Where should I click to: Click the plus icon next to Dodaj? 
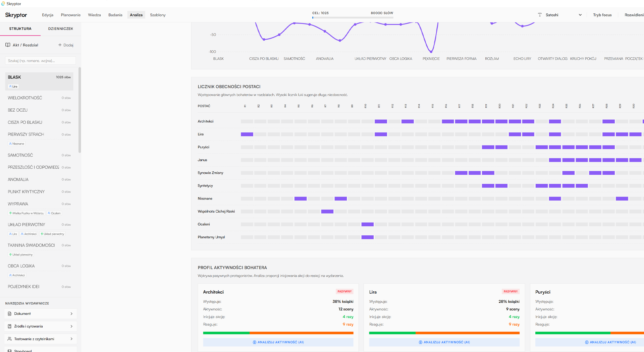60,45
